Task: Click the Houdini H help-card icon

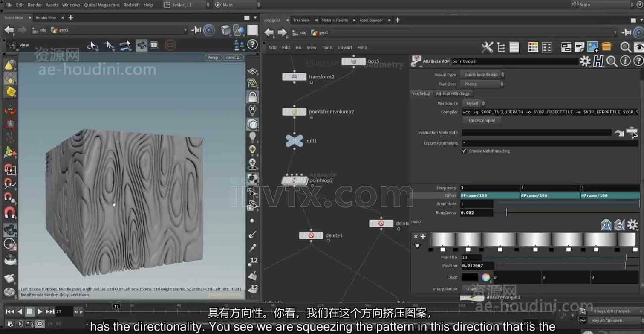Action: pyautogui.click(x=598, y=61)
